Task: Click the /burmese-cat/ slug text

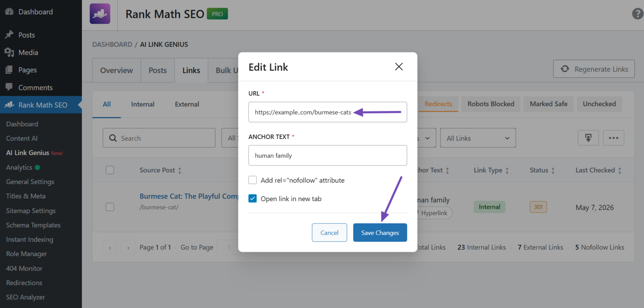Action: (159, 207)
